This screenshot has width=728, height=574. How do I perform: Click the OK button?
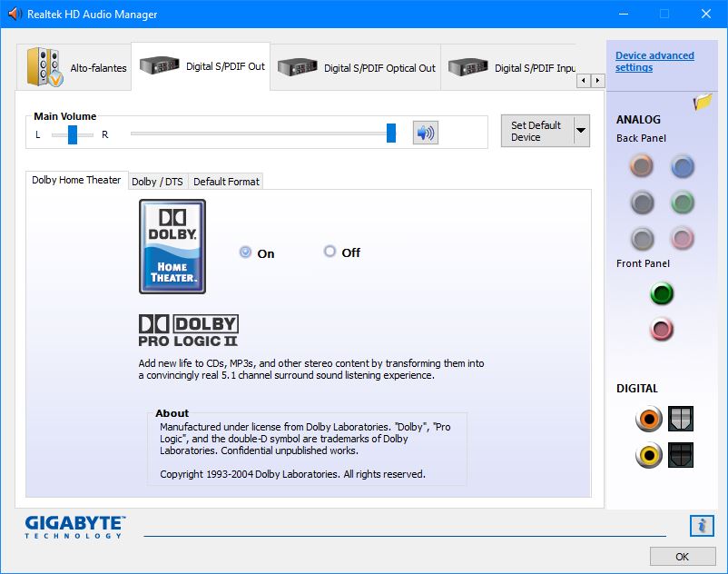point(683,557)
